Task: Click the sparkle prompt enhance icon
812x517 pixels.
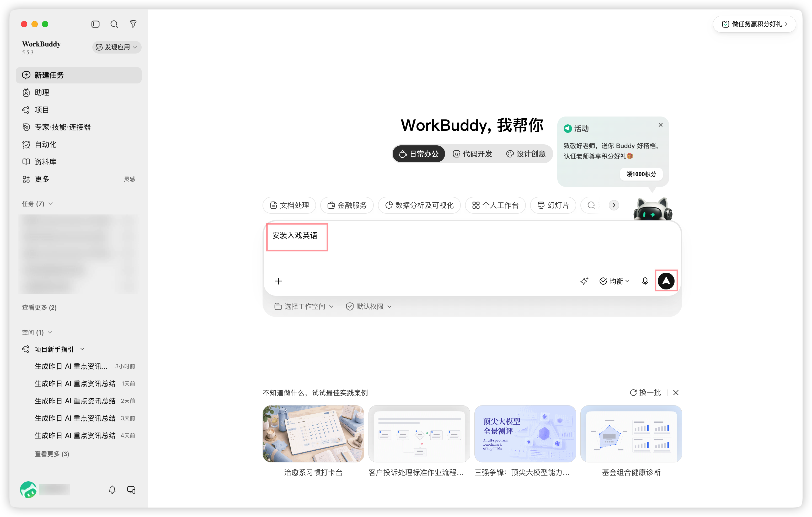Action: click(584, 281)
